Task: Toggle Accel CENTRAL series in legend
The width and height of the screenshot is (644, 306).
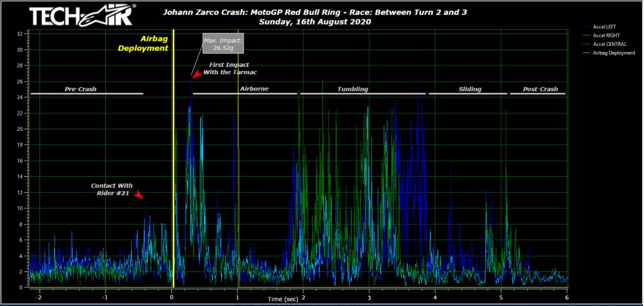Action: (x=610, y=44)
